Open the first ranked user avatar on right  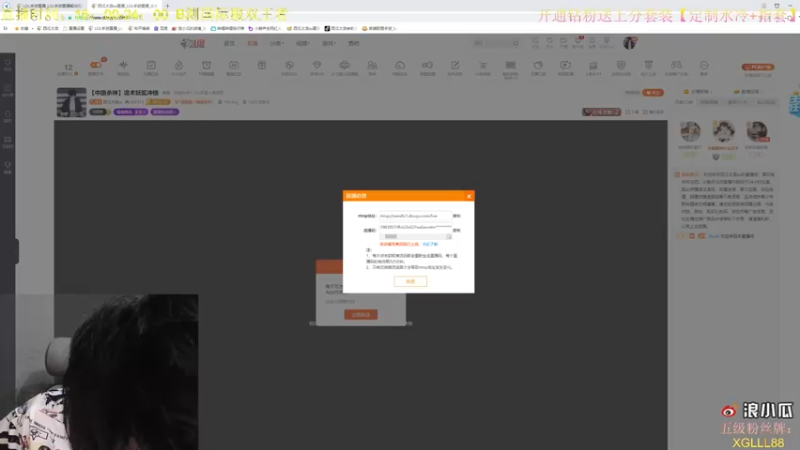click(x=690, y=132)
